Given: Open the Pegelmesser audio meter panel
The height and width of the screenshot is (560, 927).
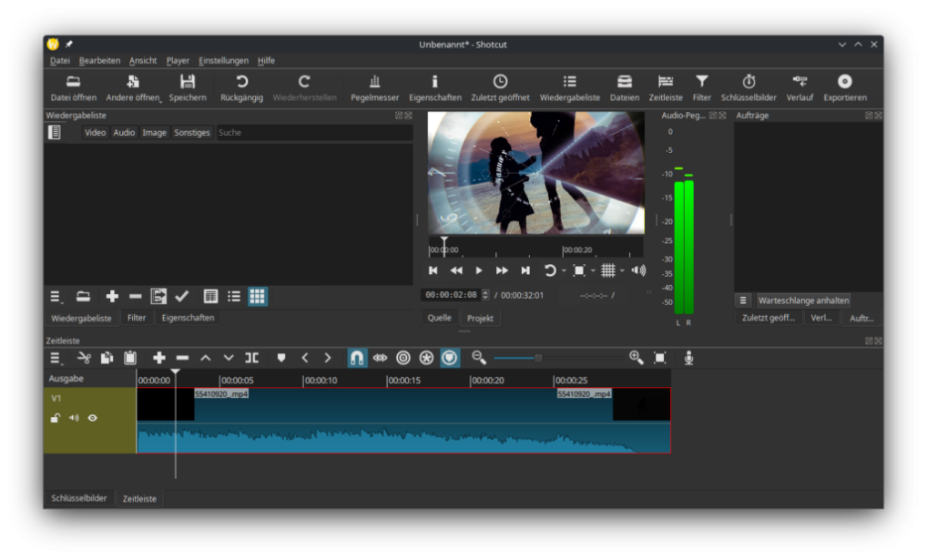Looking at the screenshot, I should pos(374,88).
